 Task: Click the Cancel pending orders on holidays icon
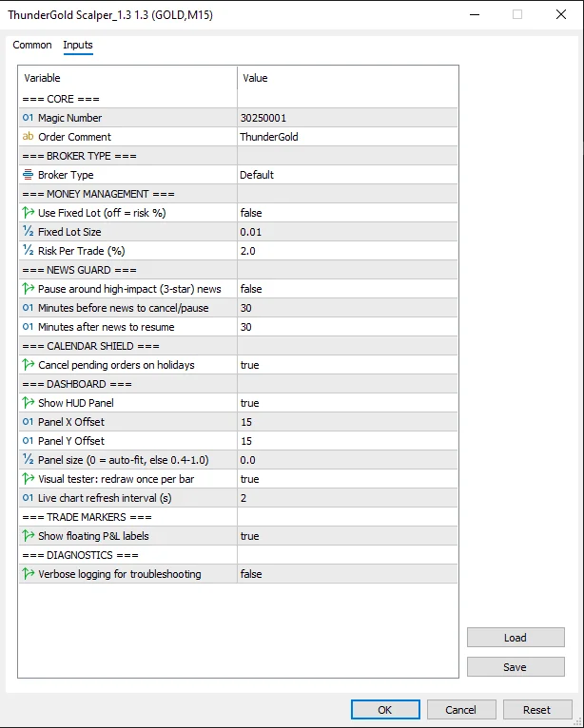(28, 365)
